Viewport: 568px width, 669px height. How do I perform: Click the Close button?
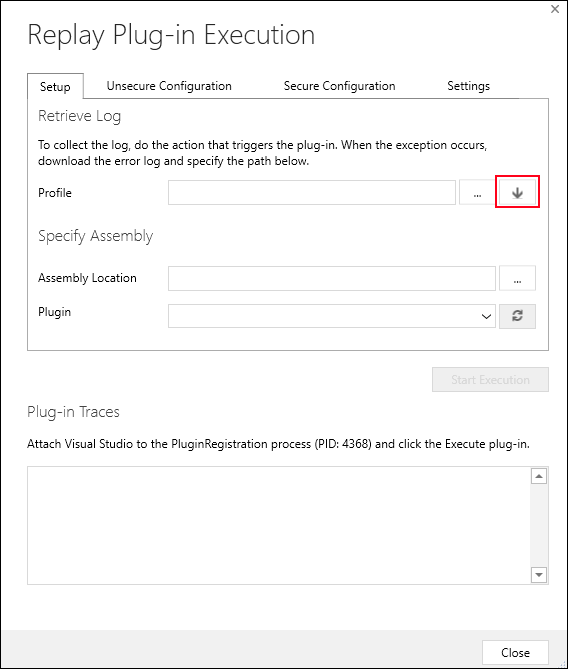pos(515,652)
